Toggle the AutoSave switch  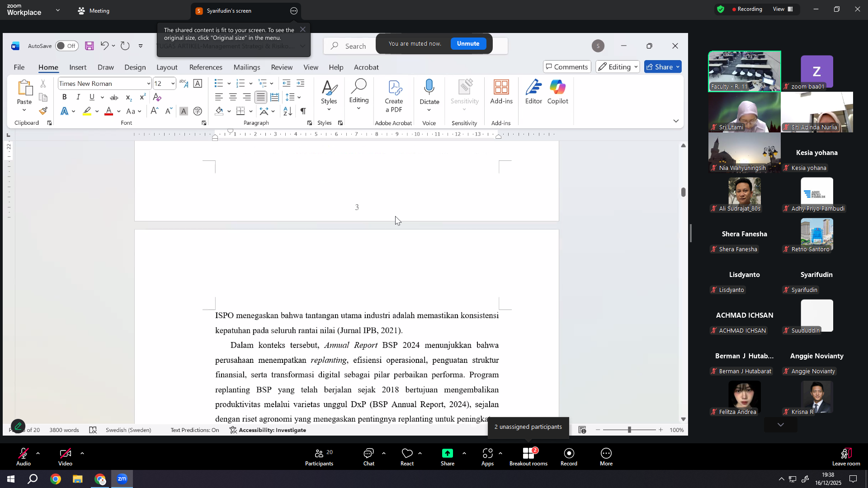[x=67, y=46]
